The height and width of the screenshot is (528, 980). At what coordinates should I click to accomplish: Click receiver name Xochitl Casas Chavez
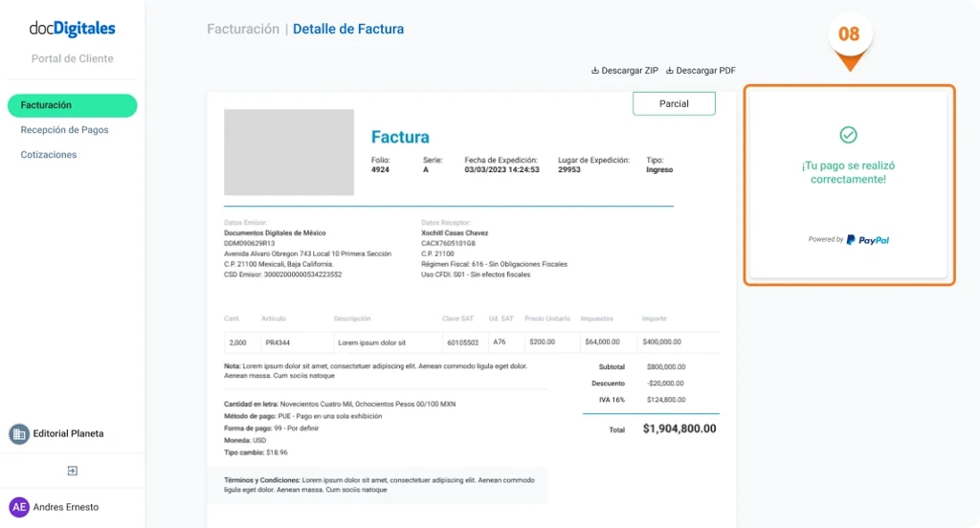pyautogui.click(x=455, y=233)
